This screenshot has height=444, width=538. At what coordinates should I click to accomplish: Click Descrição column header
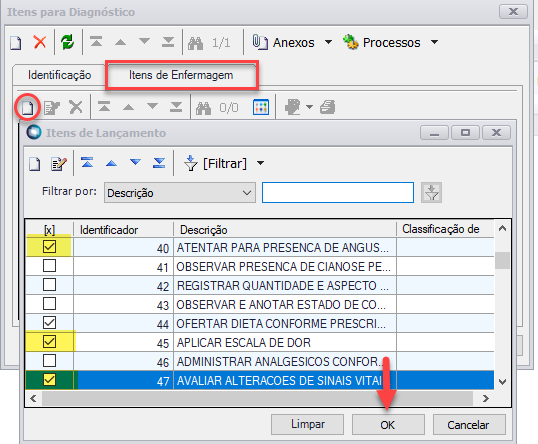pos(285,230)
